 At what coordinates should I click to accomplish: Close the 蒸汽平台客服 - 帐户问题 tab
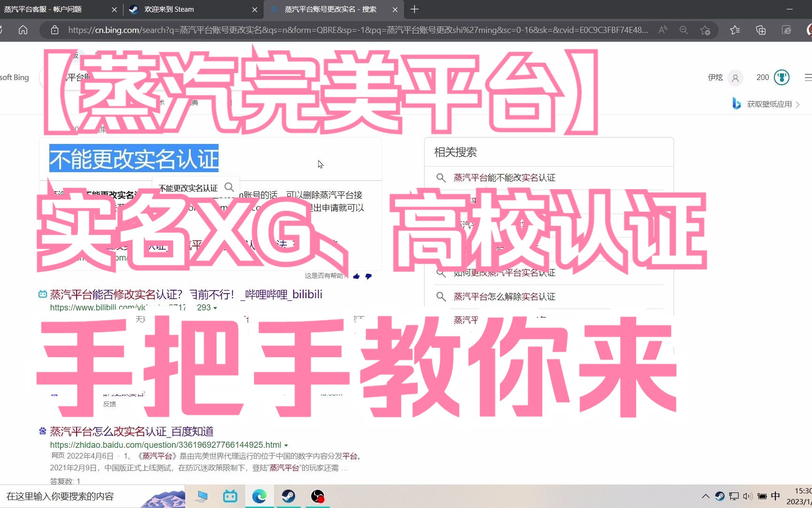[114, 9]
